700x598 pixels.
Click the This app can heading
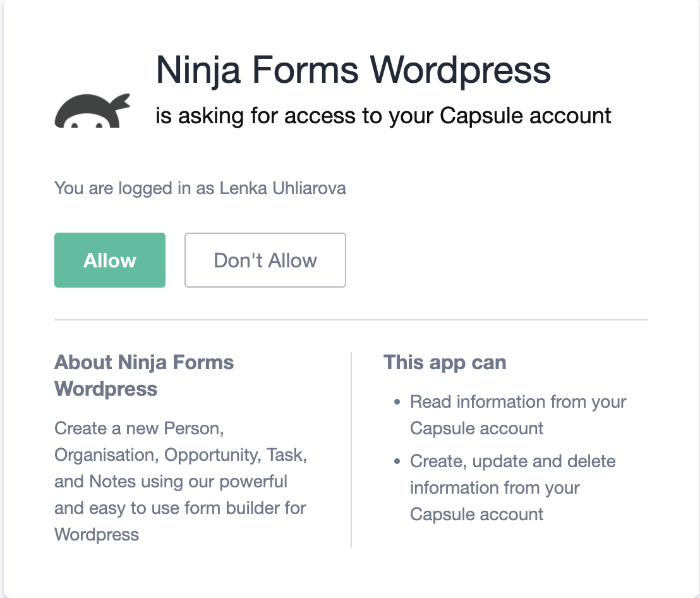(x=445, y=362)
